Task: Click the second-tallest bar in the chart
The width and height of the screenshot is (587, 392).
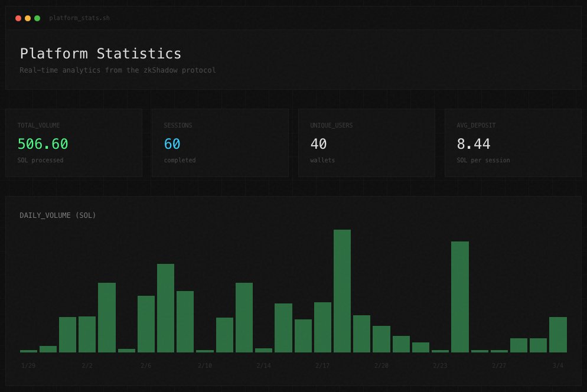Action: [459, 297]
